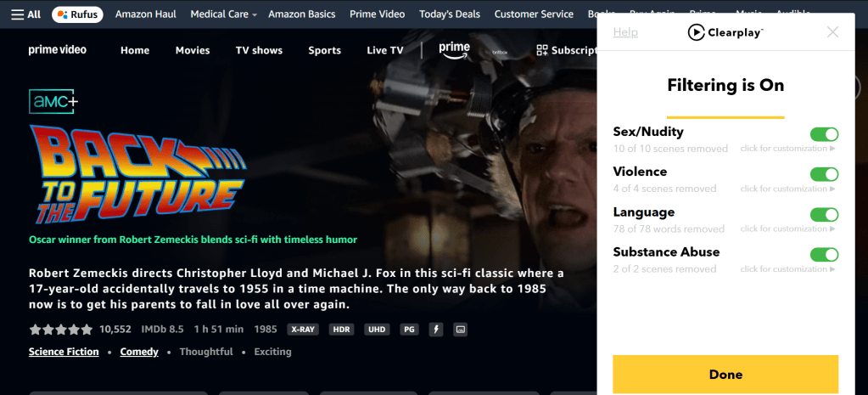
Task: Click the AMC+ channel logo
Action: [53, 101]
